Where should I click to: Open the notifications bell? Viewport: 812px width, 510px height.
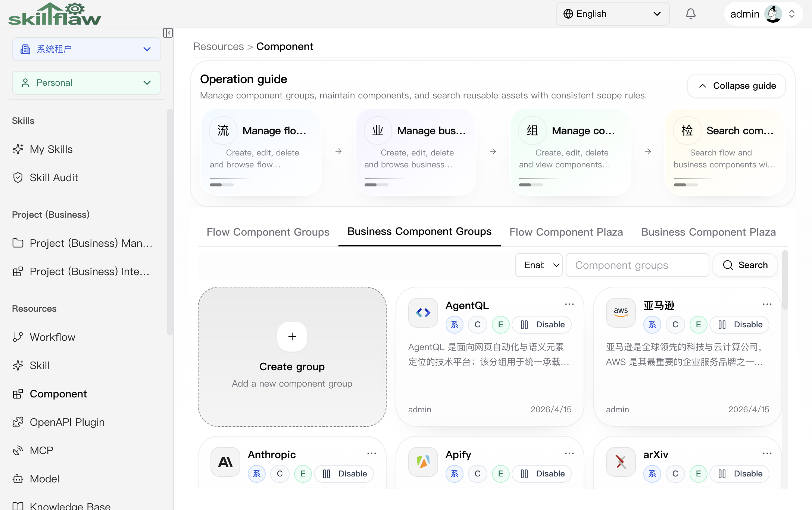[x=690, y=14]
